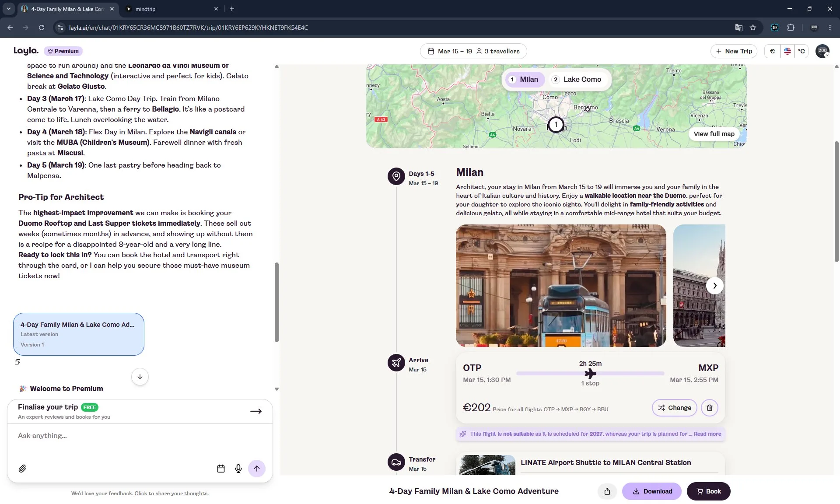This screenshot has width=840, height=504.
Task: Change currency with the euro icon
Action: [x=772, y=51]
